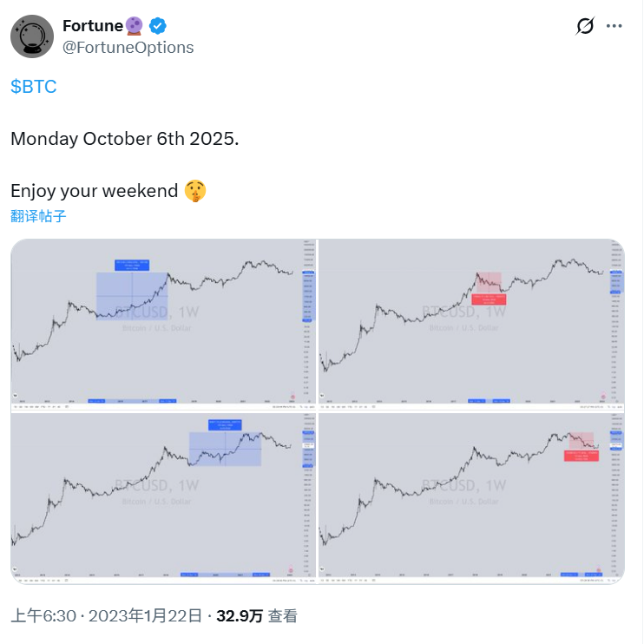Click the shushing face emoji after weekend
This screenshot has height=644, width=644.
coord(196,191)
